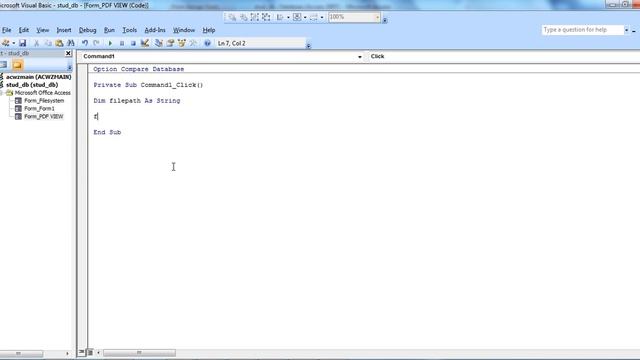Open the Edit menu
The image size is (640, 360).
(24, 30)
